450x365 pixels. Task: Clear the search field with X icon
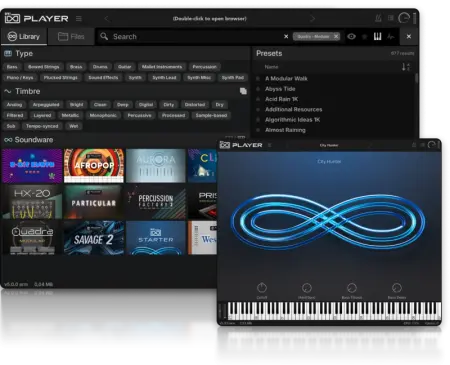tap(286, 36)
